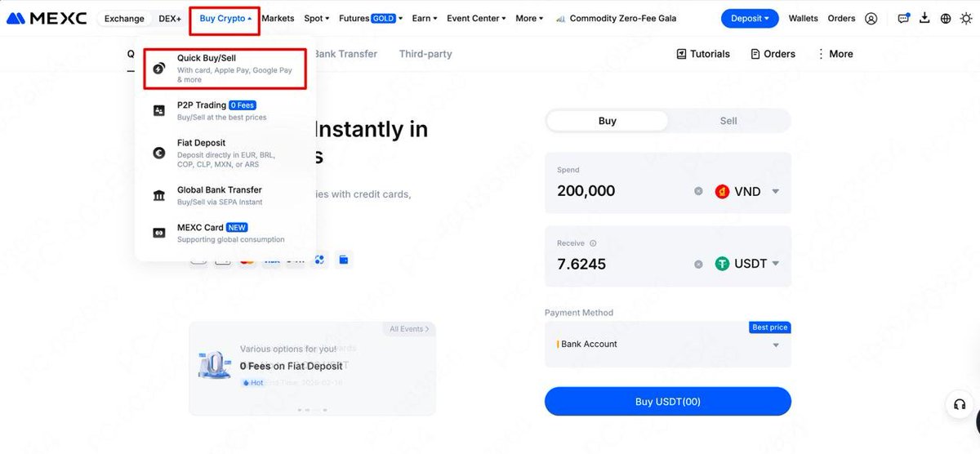Expand the Spot dropdown
This screenshot has height=454, width=980.
pyautogui.click(x=317, y=18)
